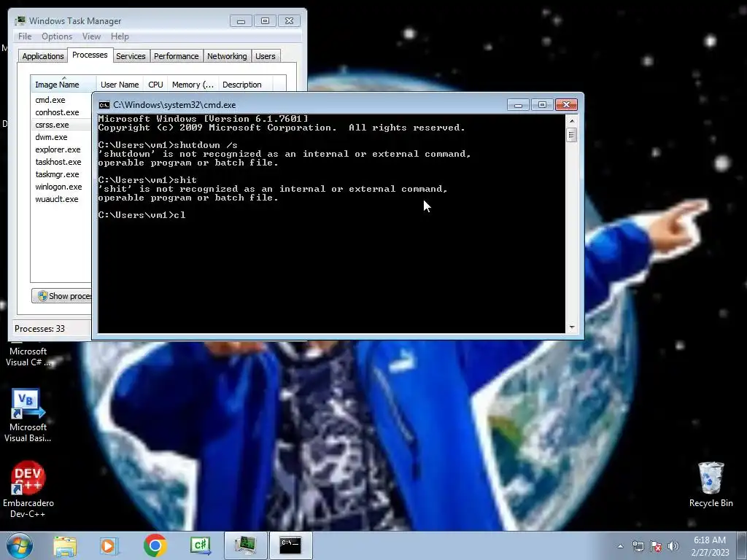Open the Task Manager File menu
Screen dimensions: 747x560
25,36
